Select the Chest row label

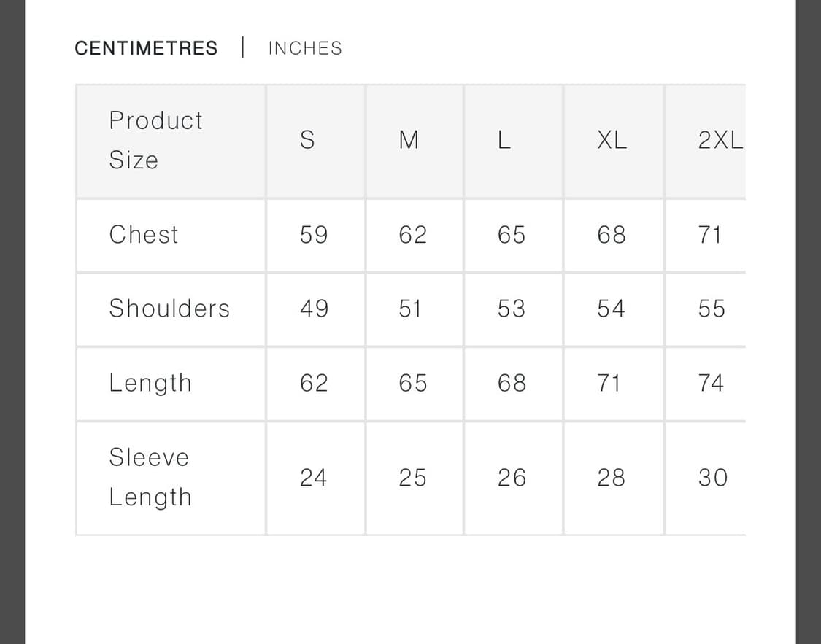(x=143, y=235)
